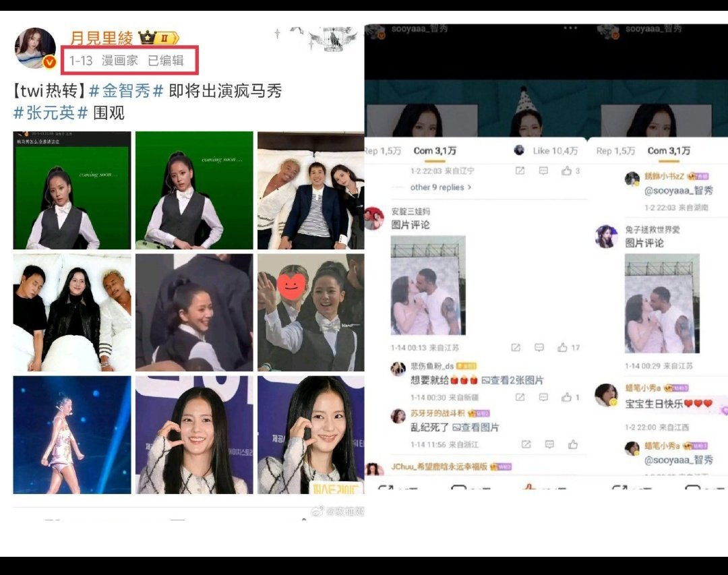Tap repost icon on the 1-14 00:13 来自江苏 comment
The image size is (728, 575).
[x=516, y=347]
